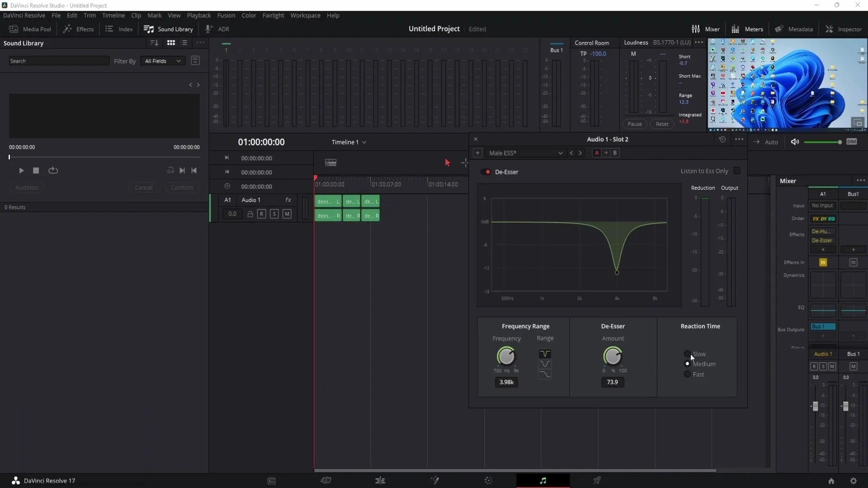Drag the De-Esser Amount knob at 73.9
The width and height of the screenshot is (868, 488).
613,357
